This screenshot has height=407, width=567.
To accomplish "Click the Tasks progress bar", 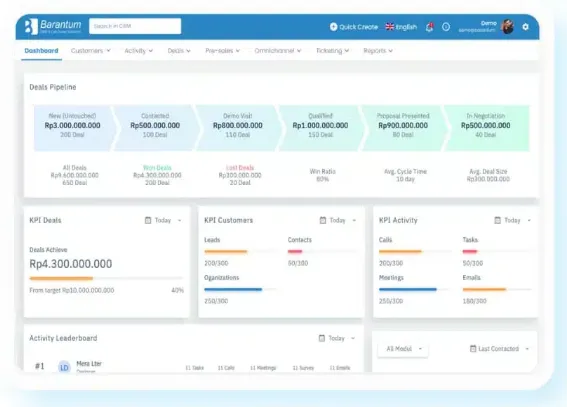I will tap(497, 251).
